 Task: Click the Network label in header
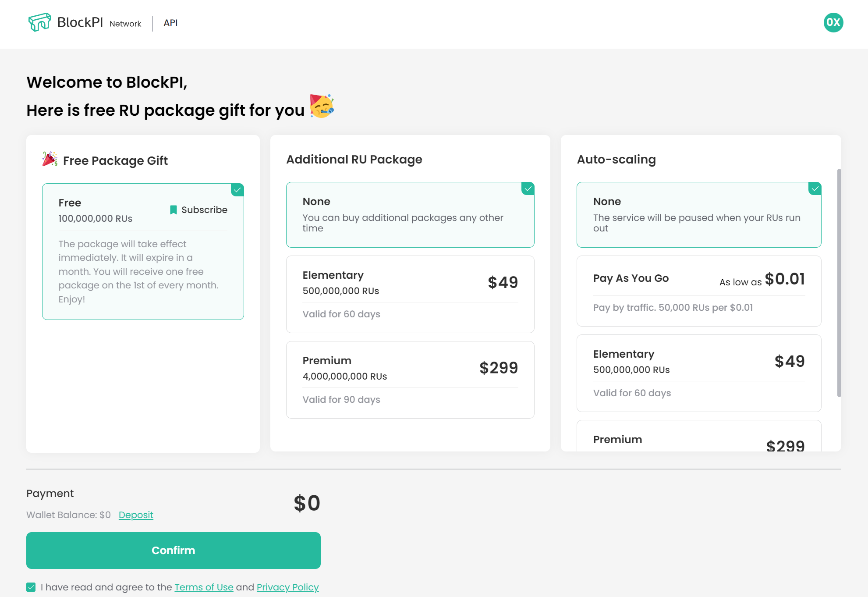point(125,24)
